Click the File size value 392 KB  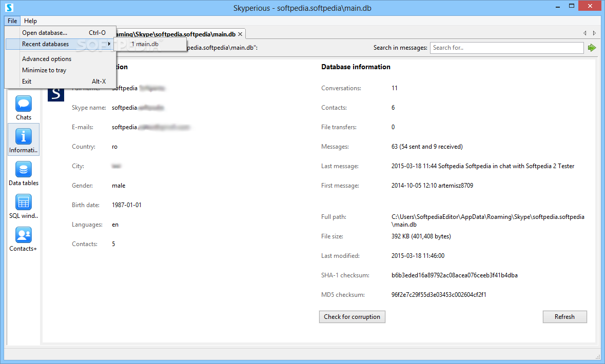(x=421, y=236)
